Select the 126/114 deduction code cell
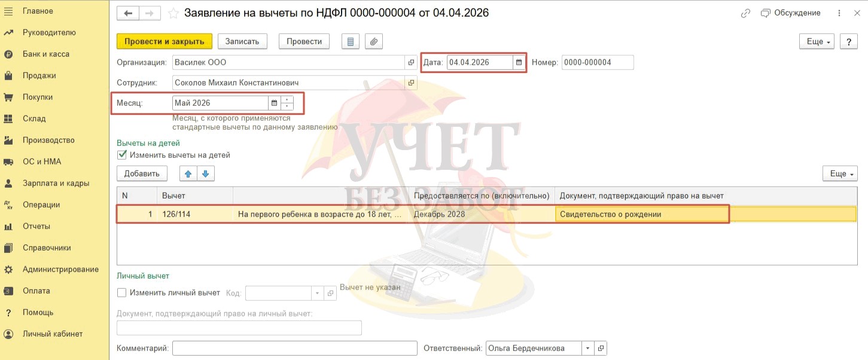 195,214
